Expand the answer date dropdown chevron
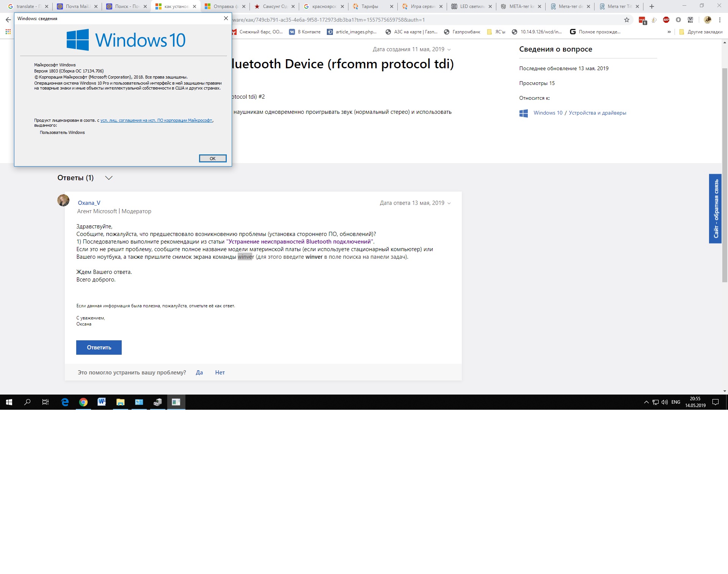This screenshot has width=728, height=574. tap(449, 203)
